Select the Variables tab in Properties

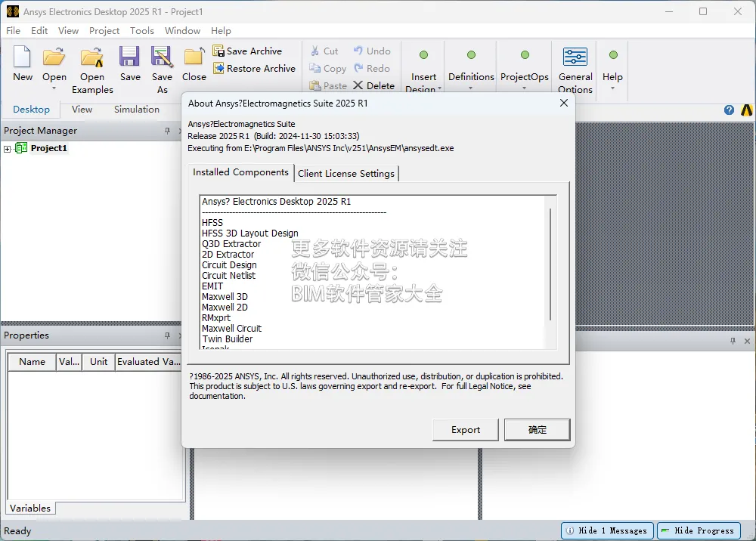tap(30, 509)
